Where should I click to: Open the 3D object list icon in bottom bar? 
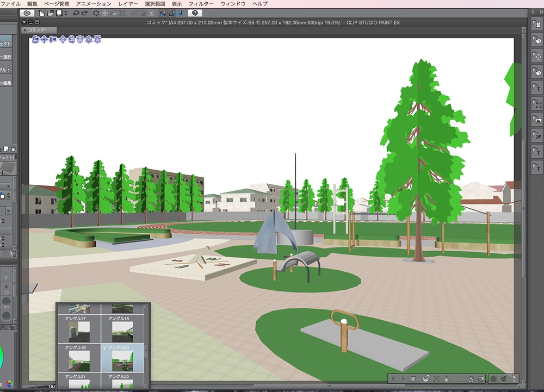click(413, 379)
